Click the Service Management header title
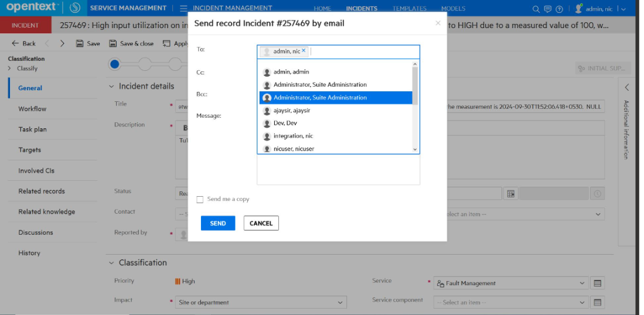Image resolution: width=644 pixels, height=315 pixels. click(128, 8)
